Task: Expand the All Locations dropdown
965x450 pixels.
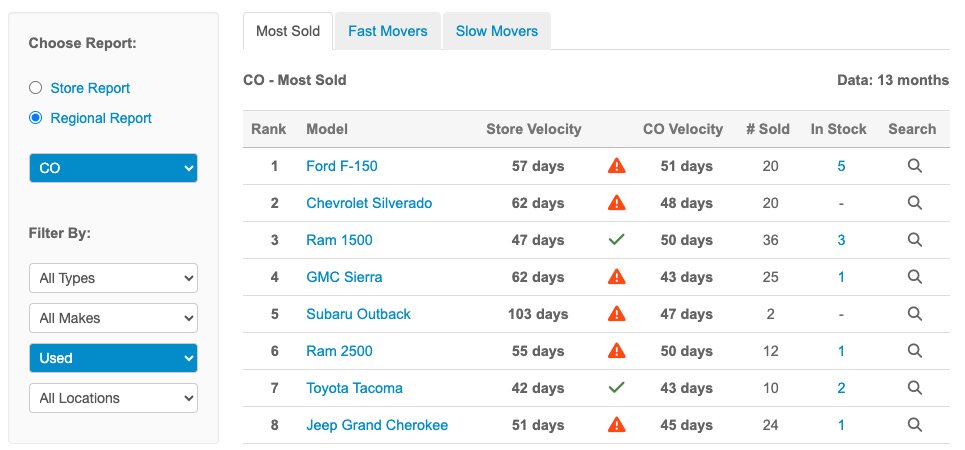Action: tap(113, 398)
